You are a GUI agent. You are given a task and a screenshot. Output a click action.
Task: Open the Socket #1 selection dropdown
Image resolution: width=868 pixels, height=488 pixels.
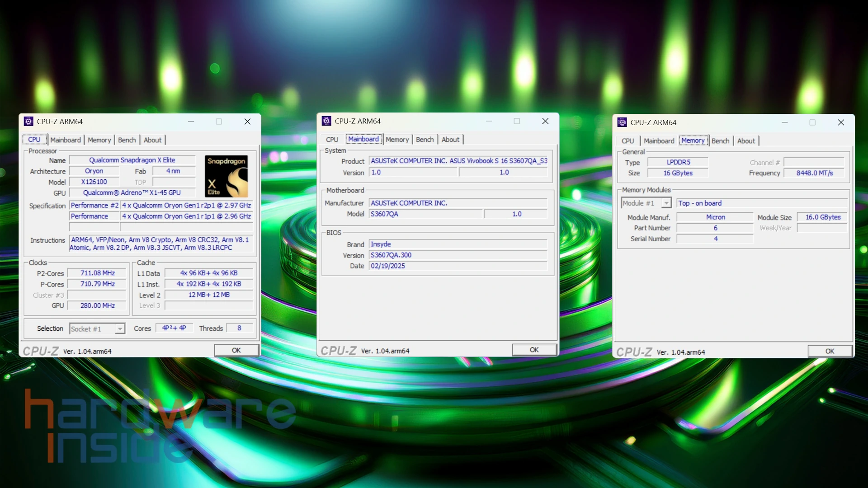[x=120, y=329]
